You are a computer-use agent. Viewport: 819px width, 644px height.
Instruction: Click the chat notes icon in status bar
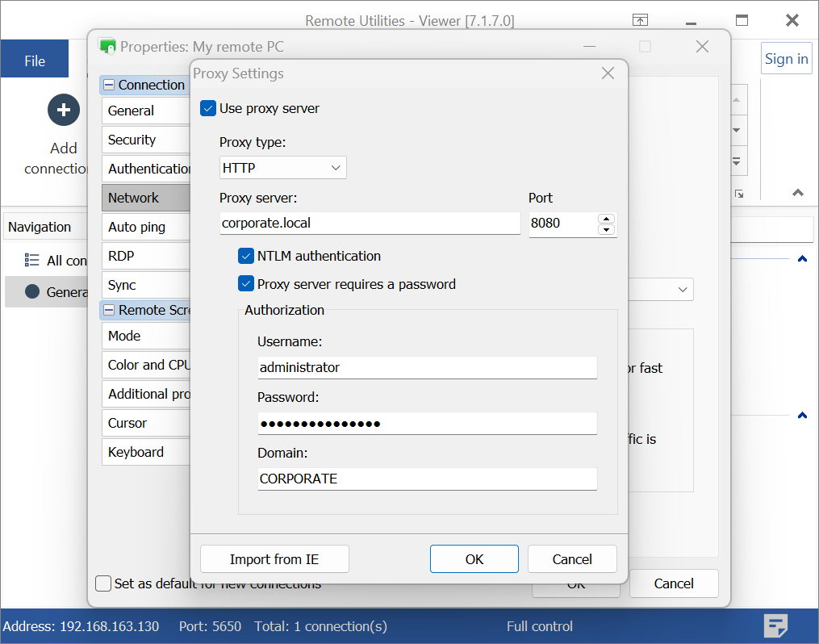tap(776, 625)
